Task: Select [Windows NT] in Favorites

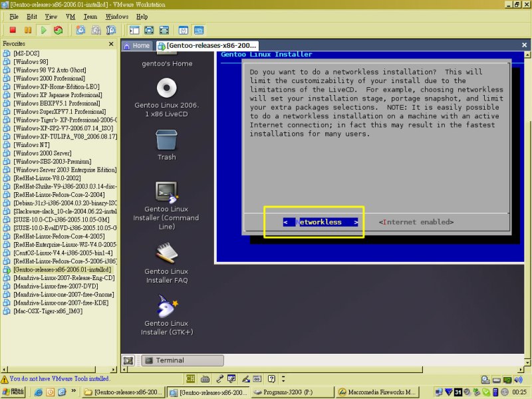Action: 31,145
